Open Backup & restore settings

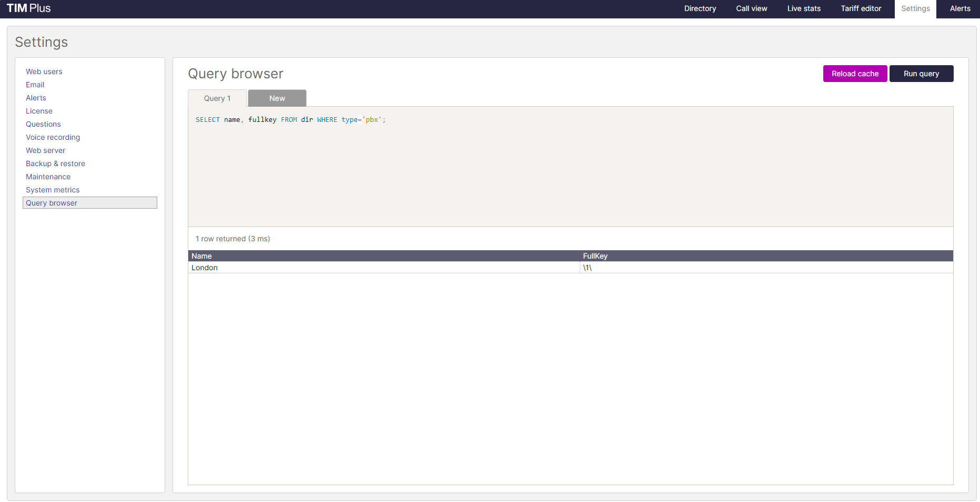55,163
